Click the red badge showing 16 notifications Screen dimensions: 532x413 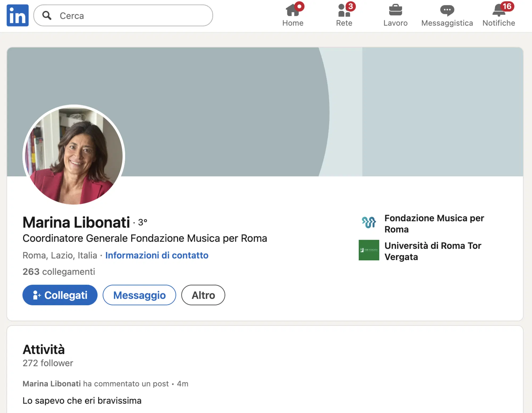point(507,6)
